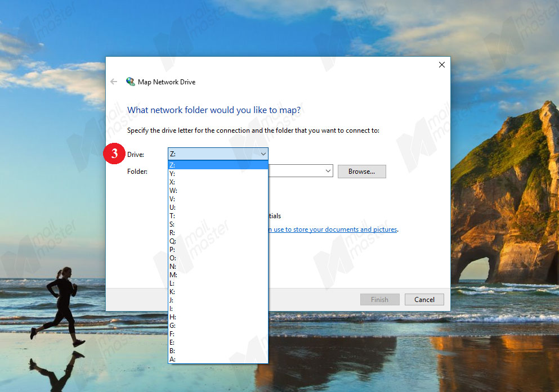Viewport: 559px width, 392px height.
Task: Select drive letter V: in the list
Action: (218, 199)
